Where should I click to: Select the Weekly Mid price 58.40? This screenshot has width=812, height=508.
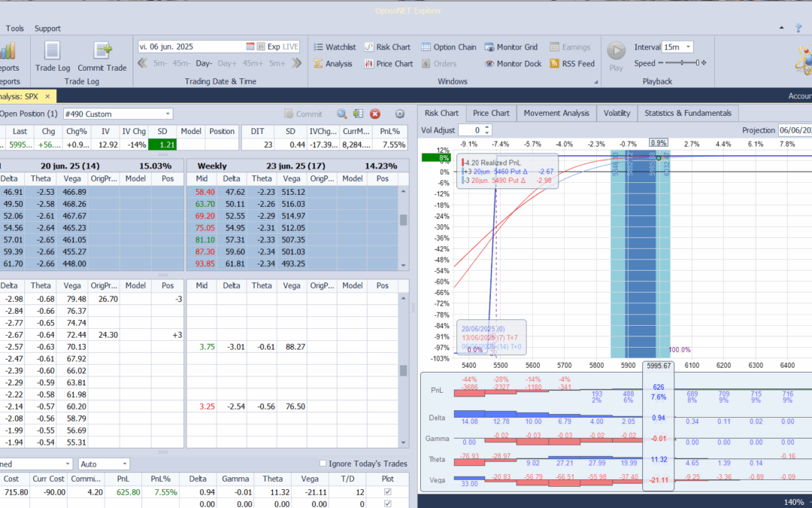pos(205,192)
